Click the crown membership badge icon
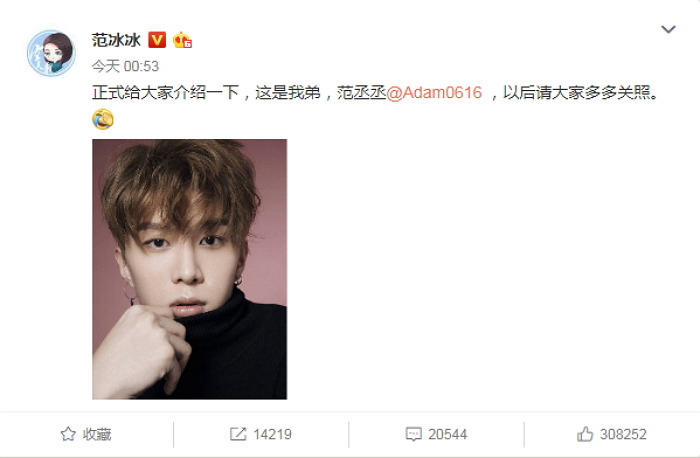 point(182,40)
